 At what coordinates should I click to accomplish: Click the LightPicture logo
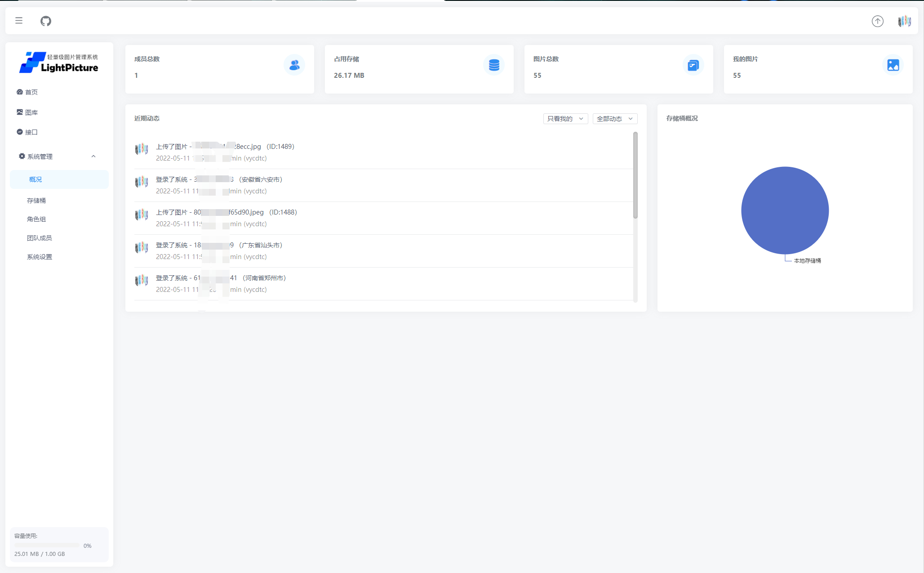click(59, 63)
